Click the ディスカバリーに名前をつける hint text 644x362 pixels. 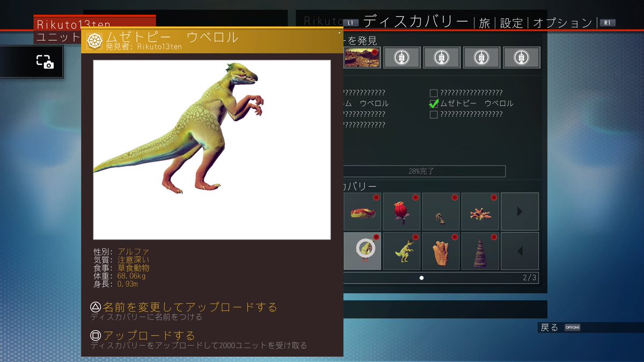click(x=147, y=317)
